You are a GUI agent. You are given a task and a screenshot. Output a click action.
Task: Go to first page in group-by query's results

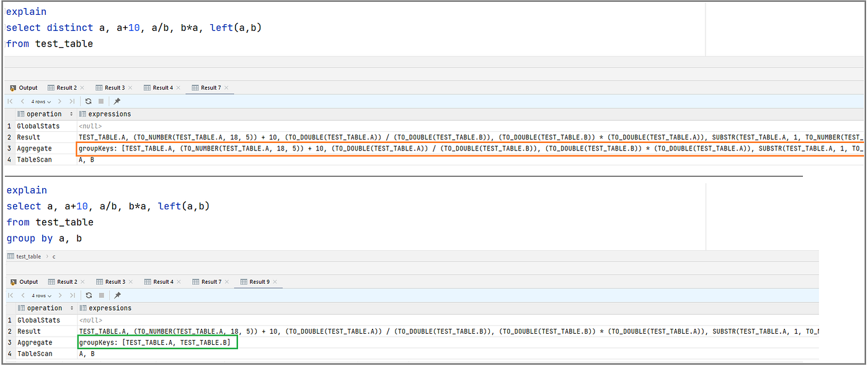[11, 295]
